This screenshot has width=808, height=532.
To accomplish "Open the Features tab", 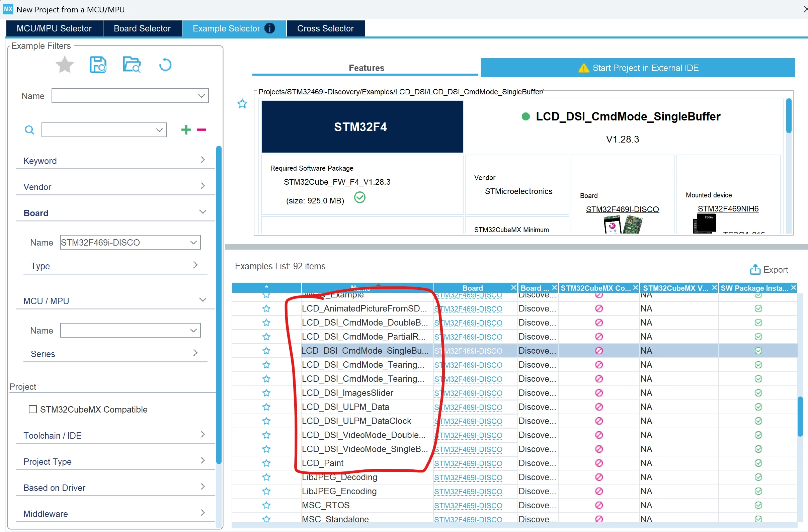I will point(366,68).
